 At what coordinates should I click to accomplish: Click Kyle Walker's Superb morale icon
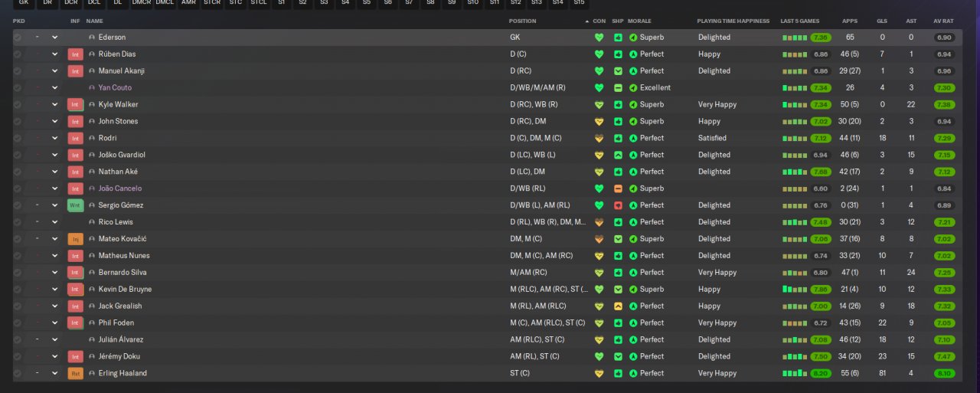pos(633,105)
